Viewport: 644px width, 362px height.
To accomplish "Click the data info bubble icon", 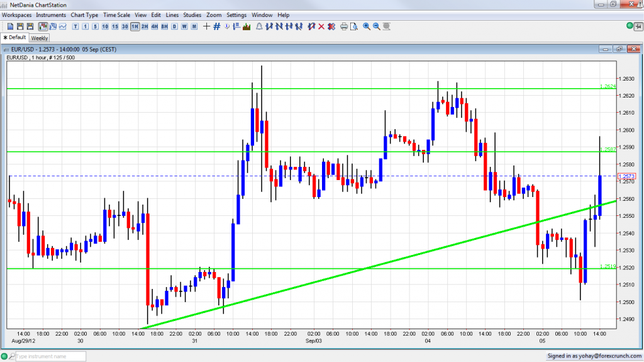I will point(226,26).
